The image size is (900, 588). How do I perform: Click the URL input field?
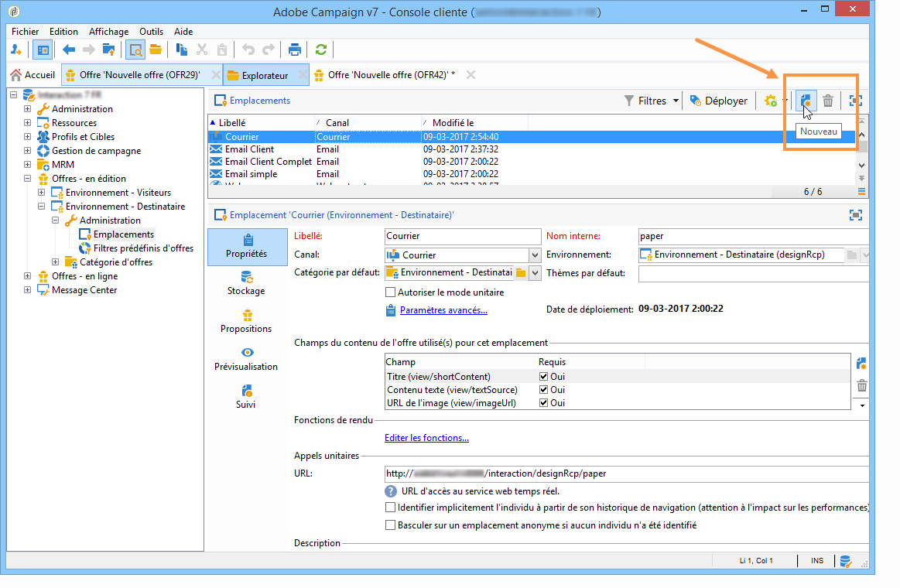pos(626,473)
